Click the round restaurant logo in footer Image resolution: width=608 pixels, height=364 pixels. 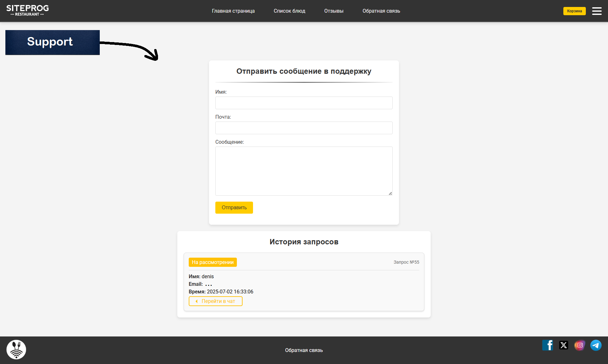(x=16, y=349)
